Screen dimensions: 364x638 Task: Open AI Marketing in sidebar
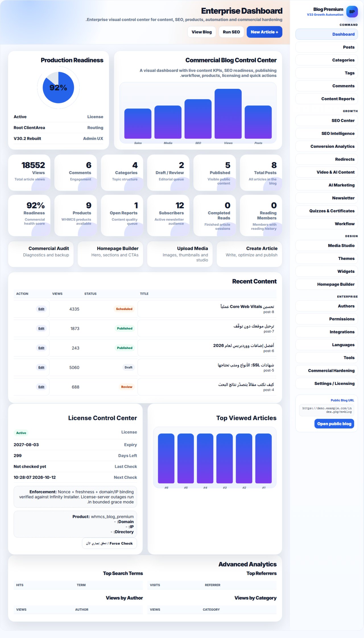pos(326,185)
